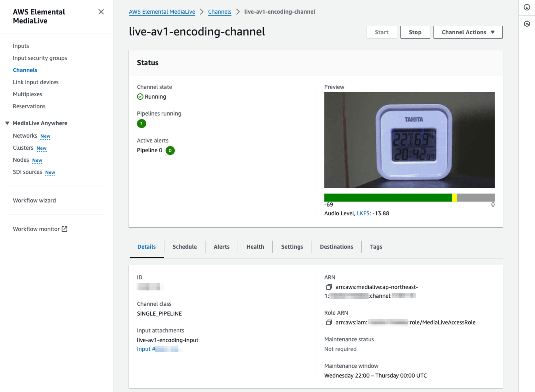Click the New badge next to Networks
Viewport: 535px width, 392px height.
[45, 136]
